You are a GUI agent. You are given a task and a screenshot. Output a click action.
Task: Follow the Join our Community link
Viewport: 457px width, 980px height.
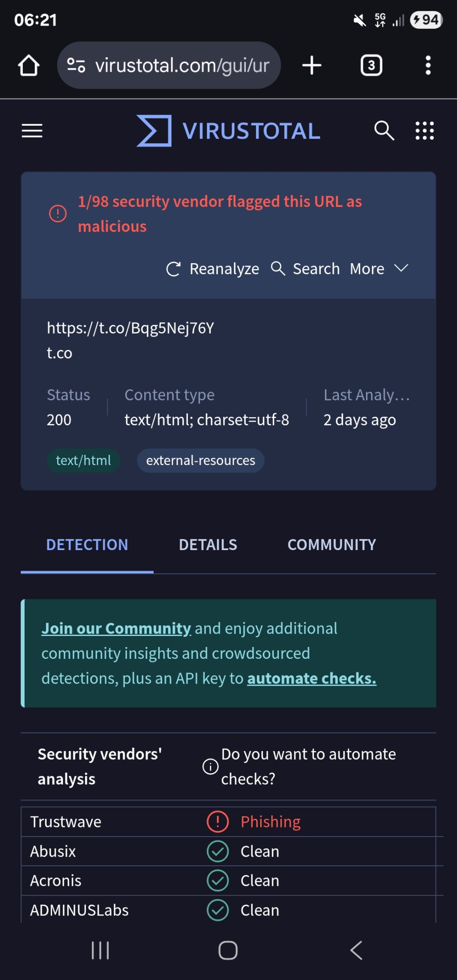[116, 629]
